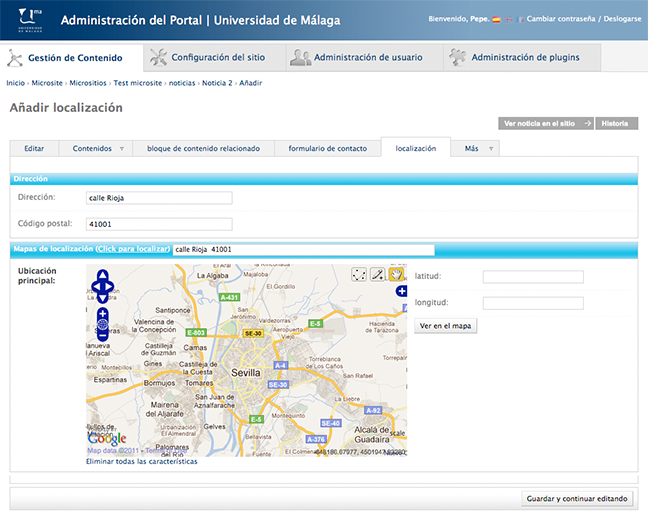Screen dimensions: 648x532
Task: Click the Alcalá de Guadaíra map label
Action: [x=372, y=434]
